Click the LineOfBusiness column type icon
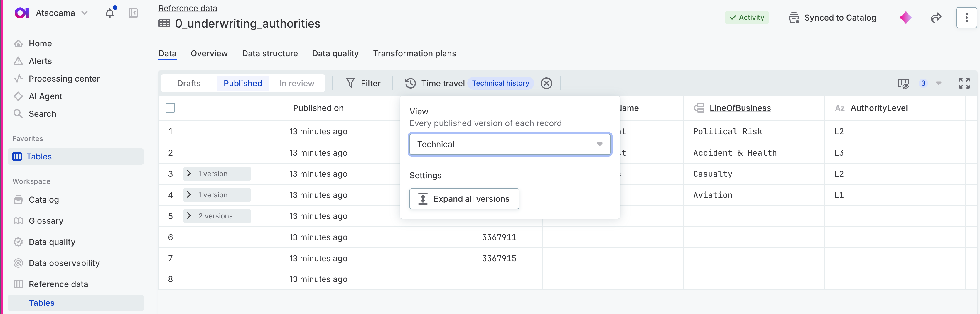Image resolution: width=980 pixels, height=314 pixels. tap(699, 108)
